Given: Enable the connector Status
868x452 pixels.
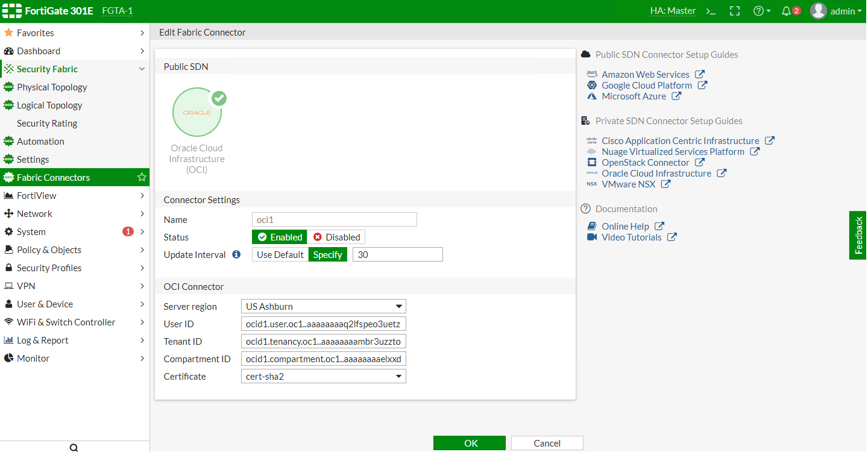Looking at the screenshot, I should point(279,237).
